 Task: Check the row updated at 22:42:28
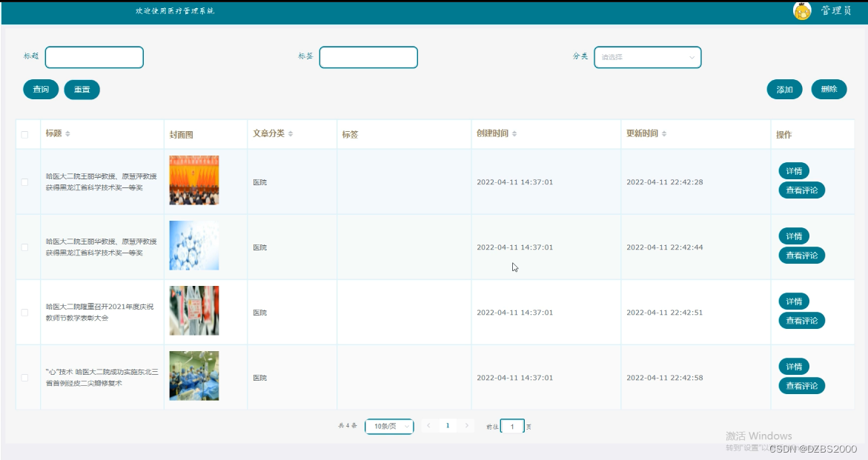point(24,182)
